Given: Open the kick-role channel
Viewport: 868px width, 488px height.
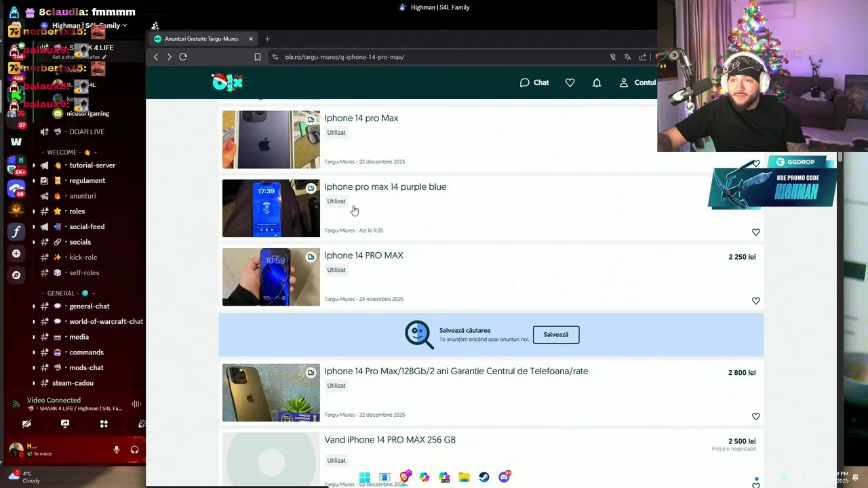Looking at the screenshot, I should coord(83,258).
